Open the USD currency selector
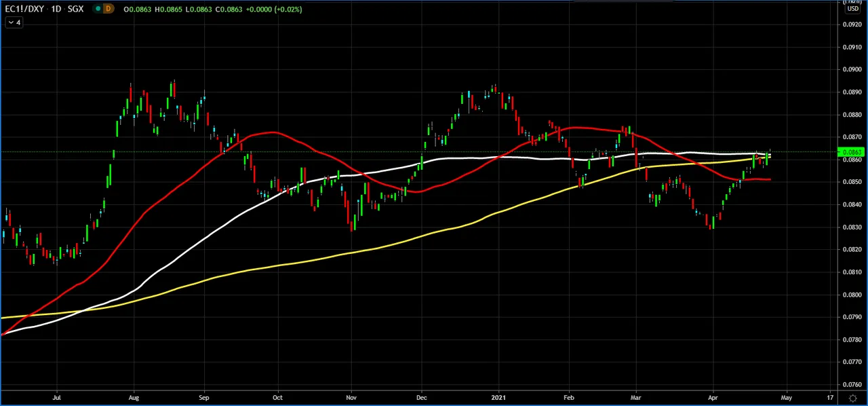The height and width of the screenshot is (406, 868). click(852, 9)
